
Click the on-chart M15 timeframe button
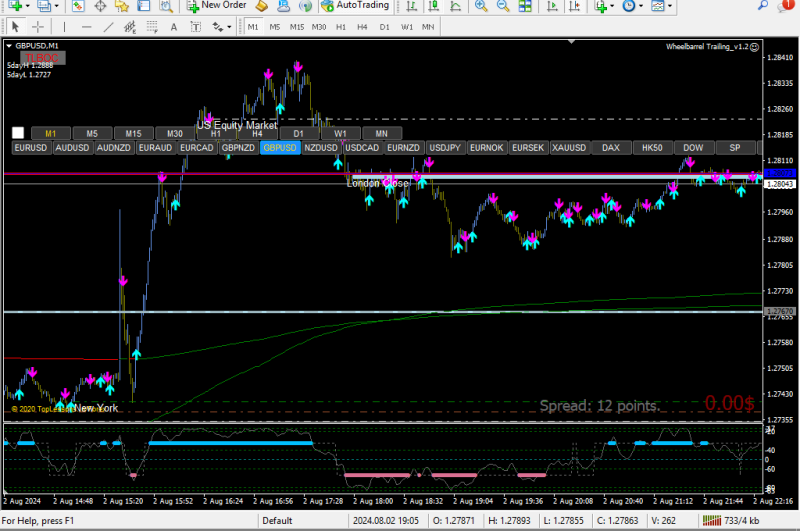pos(134,134)
